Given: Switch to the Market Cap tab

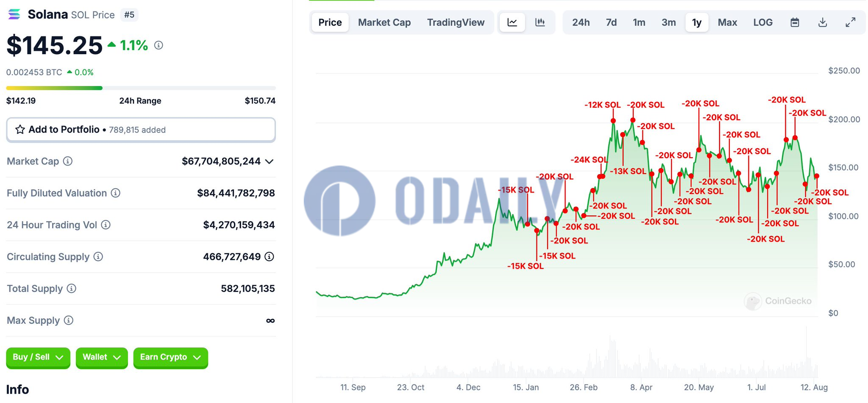Looking at the screenshot, I should (x=384, y=22).
